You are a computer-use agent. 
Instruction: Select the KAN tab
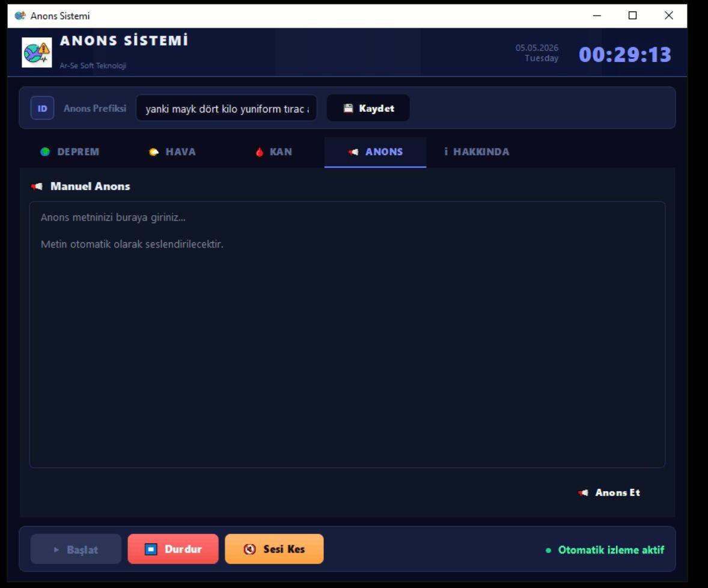coord(273,152)
